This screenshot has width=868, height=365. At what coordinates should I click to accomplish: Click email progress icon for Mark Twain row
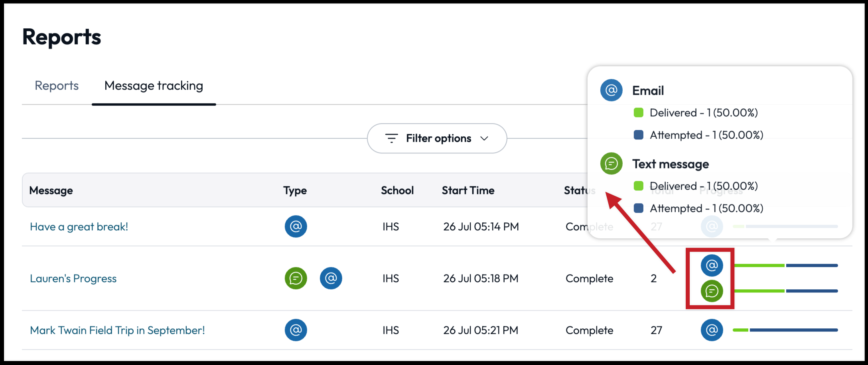point(712,330)
